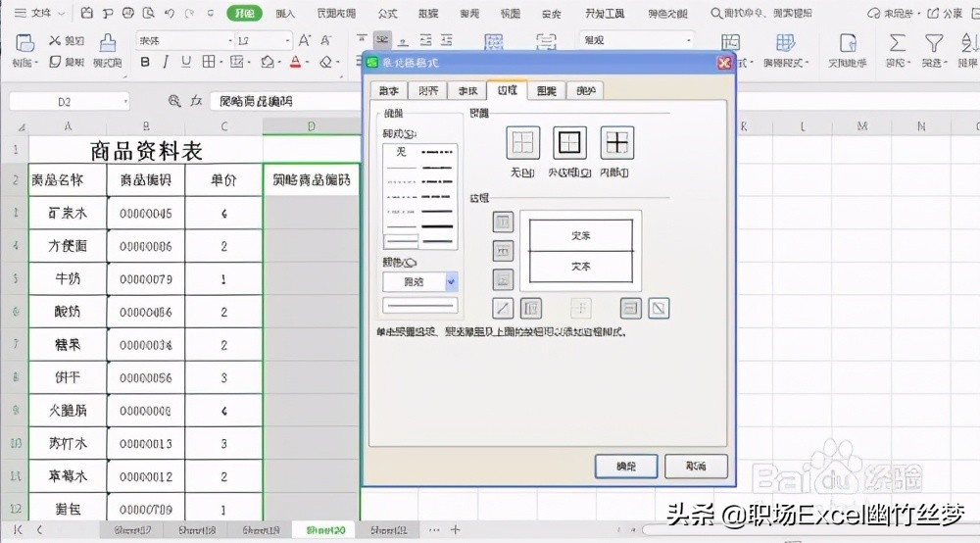980x543 pixels.
Task: Click the Undo arrow icon
Action: click(170, 13)
